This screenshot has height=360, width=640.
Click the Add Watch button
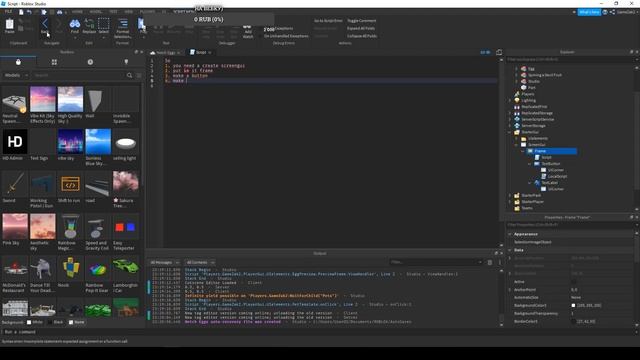(x=247, y=32)
